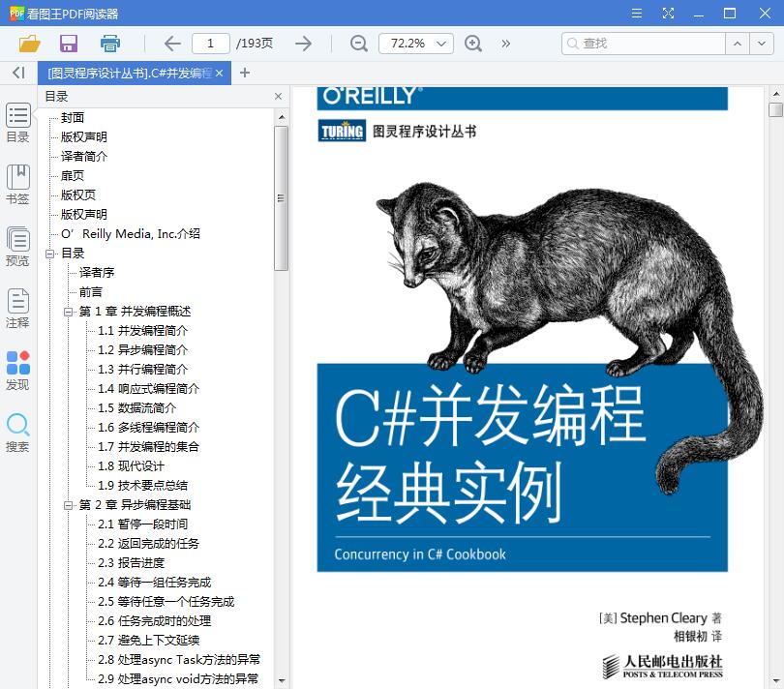This screenshot has height=689, width=784.
Task: Open 译者序 outline entry
Action: 97,273
